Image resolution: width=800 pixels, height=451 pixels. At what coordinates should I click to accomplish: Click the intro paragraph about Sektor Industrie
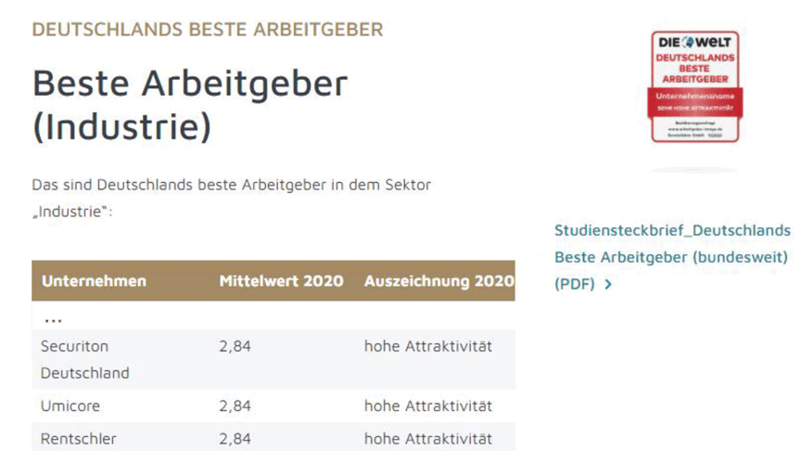(231, 198)
